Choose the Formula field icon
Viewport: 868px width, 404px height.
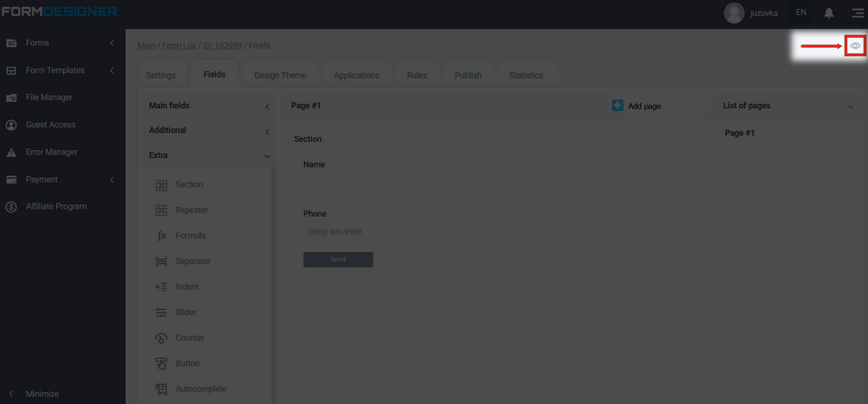[161, 235]
